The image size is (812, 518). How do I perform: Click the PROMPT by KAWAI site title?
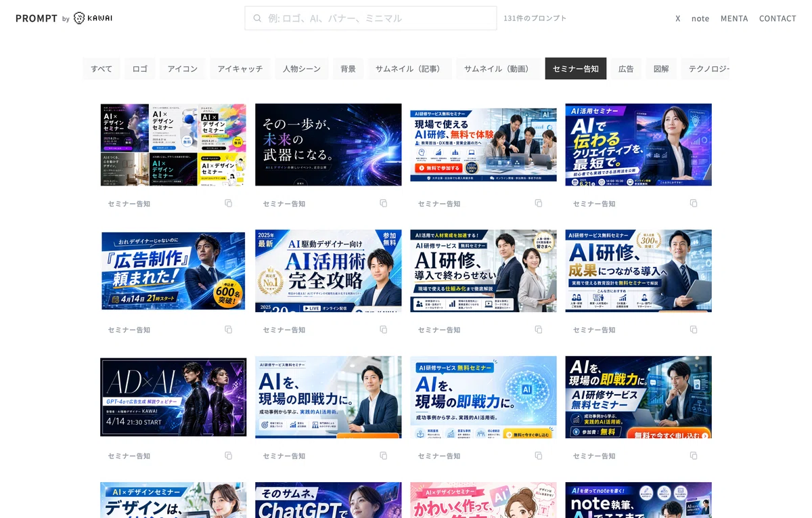(x=64, y=18)
